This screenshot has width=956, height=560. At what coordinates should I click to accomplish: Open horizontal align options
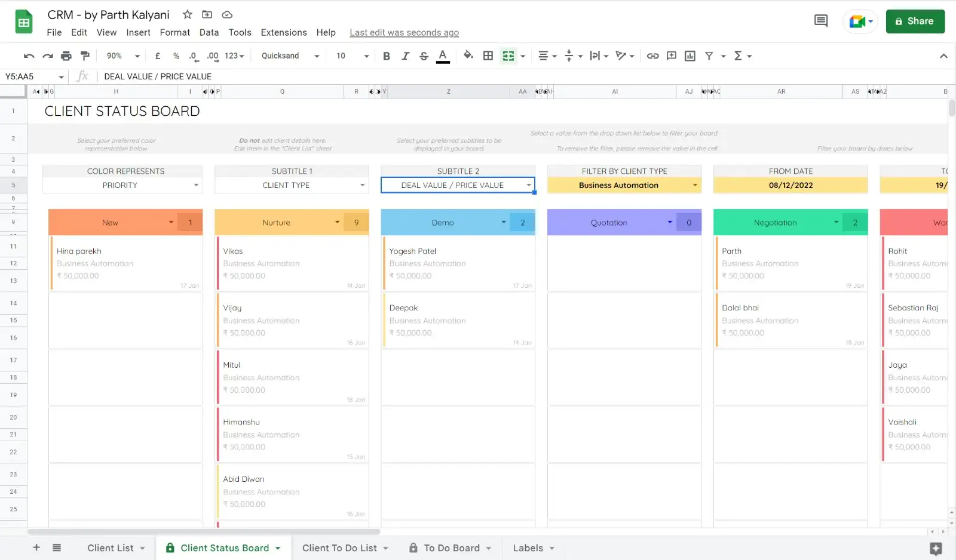[547, 56]
